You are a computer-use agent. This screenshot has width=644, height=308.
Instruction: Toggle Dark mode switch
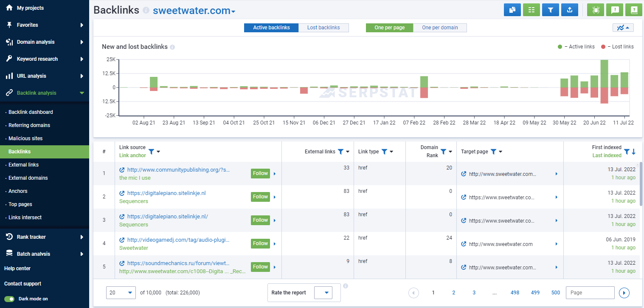click(x=9, y=299)
